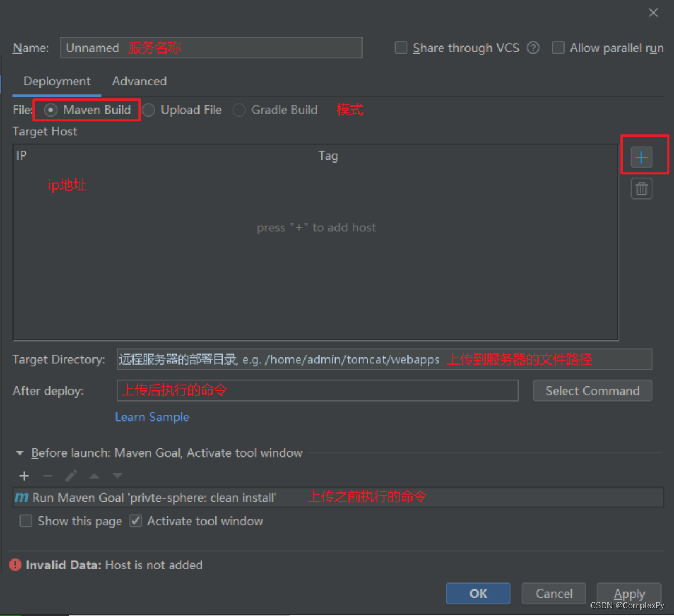
Task: Open the Deployment tab
Action: [x=57, y=81]
